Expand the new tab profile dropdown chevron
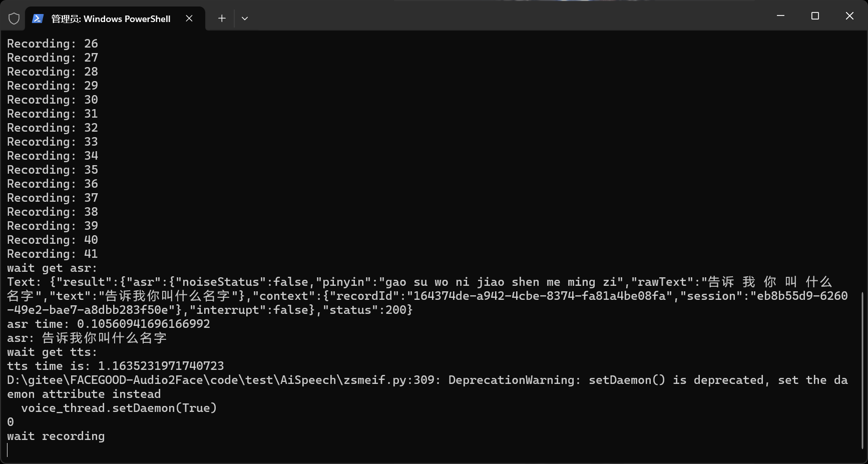868x464 pixels. pos(245,19)
